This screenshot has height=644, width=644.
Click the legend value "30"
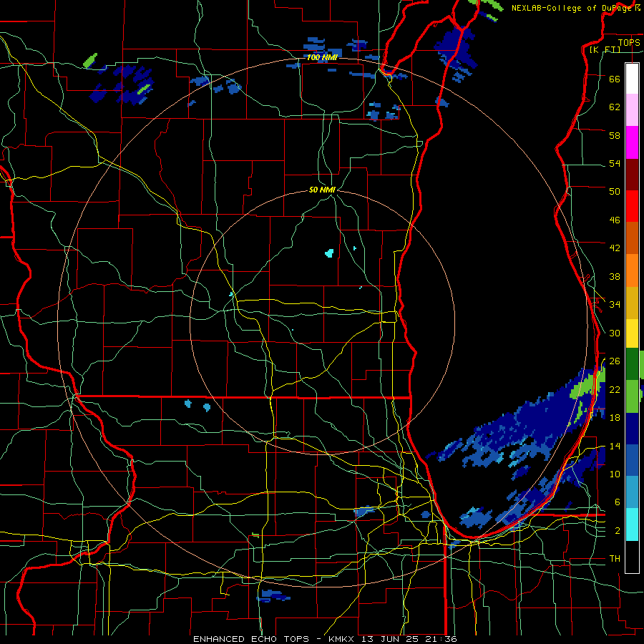click(615, 333)
